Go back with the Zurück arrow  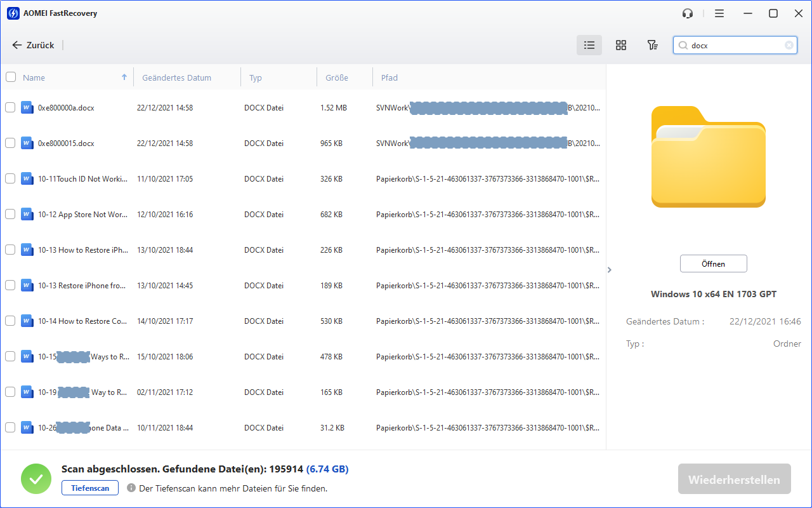(33, 45)
